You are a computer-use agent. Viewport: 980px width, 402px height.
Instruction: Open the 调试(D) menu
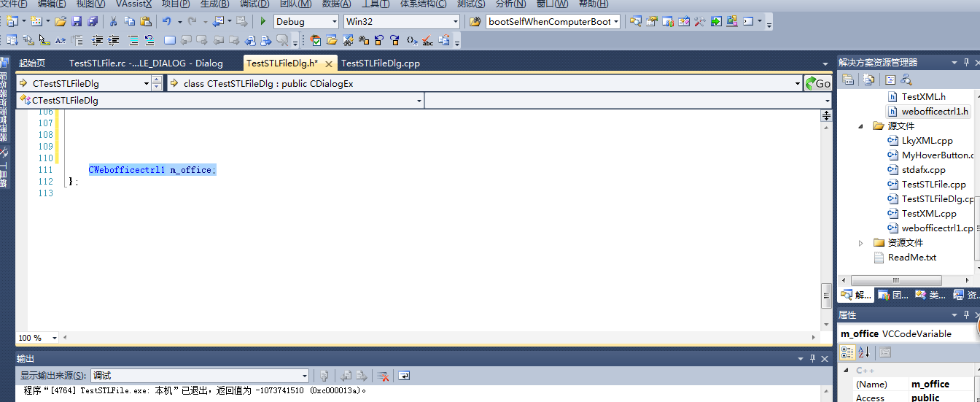pyautogui.click(x=254, y=4)
